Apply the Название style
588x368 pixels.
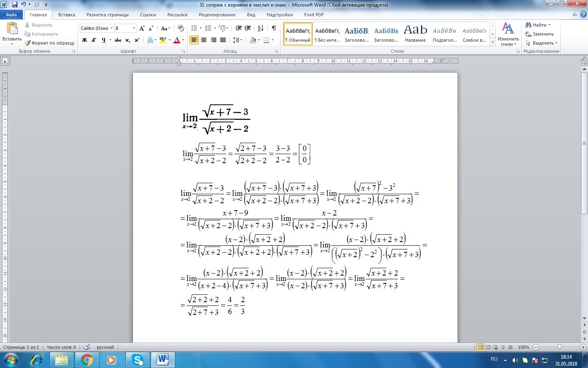(415, 34)
